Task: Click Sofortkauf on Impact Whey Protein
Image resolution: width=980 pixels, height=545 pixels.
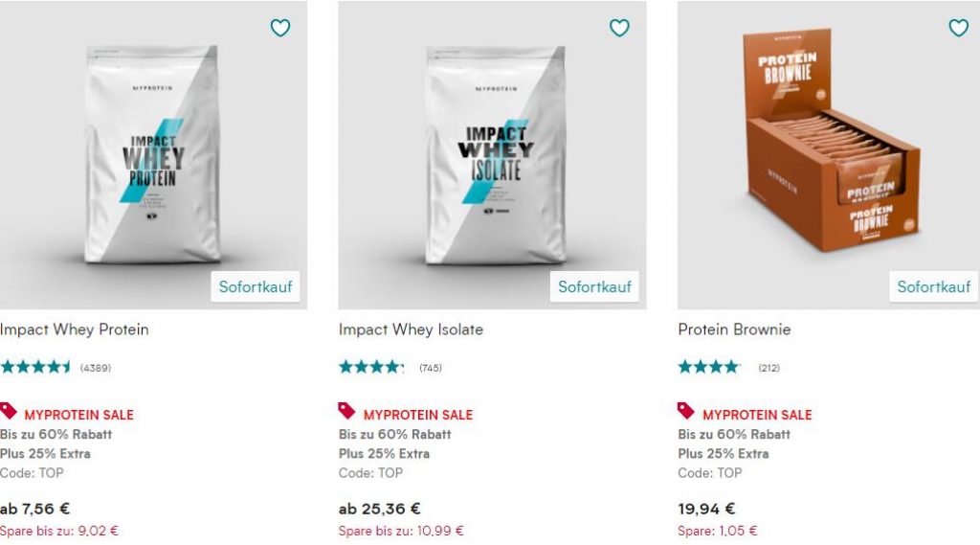Action: coord(255,286)
